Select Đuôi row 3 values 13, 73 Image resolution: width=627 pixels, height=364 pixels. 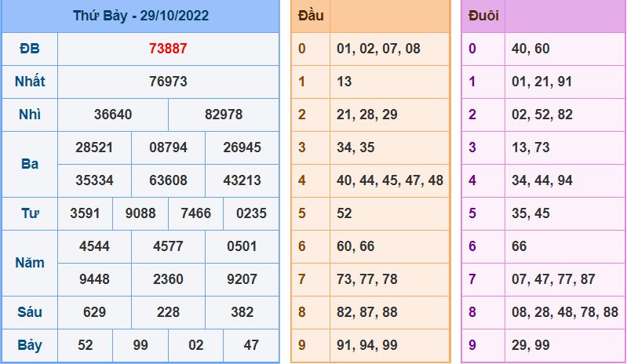530,147
